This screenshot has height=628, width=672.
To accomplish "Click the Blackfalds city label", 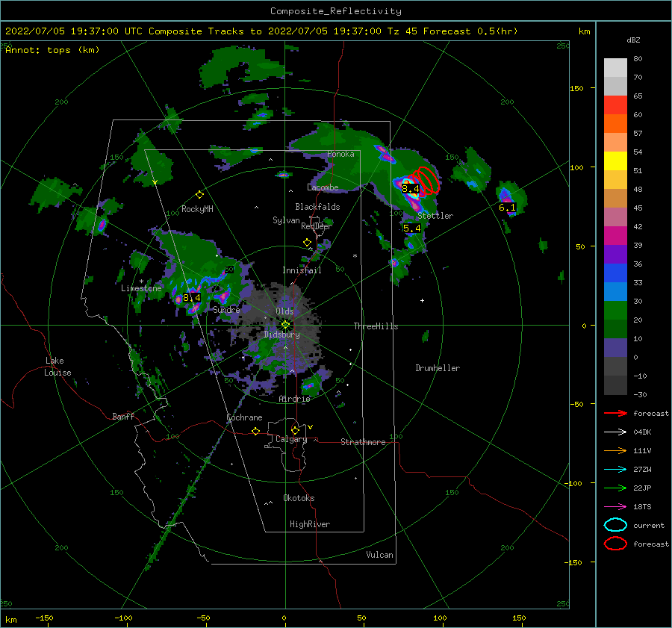I will [317, 207].
